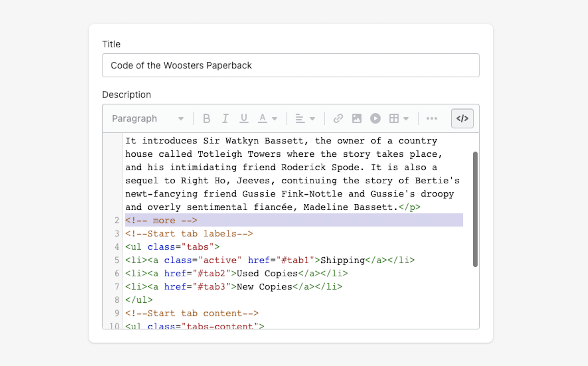This screenshot has height=366, width=588.
Task: Open alignment options dropdown arrow
Action: click(312, 119)
